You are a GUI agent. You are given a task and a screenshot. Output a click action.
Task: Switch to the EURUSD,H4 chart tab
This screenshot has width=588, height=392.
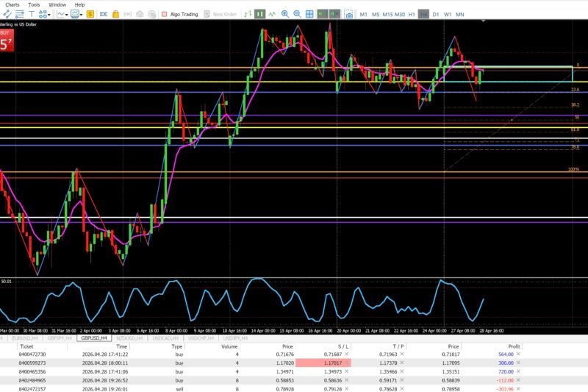click(x=25, y=338)
